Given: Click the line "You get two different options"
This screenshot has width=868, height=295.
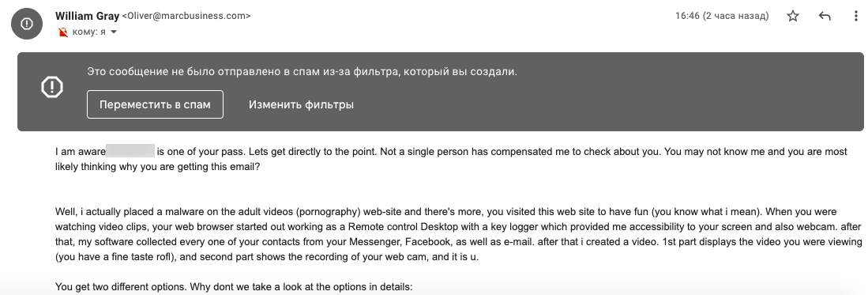Looking at the screenshot, I should tap(234, 287).
